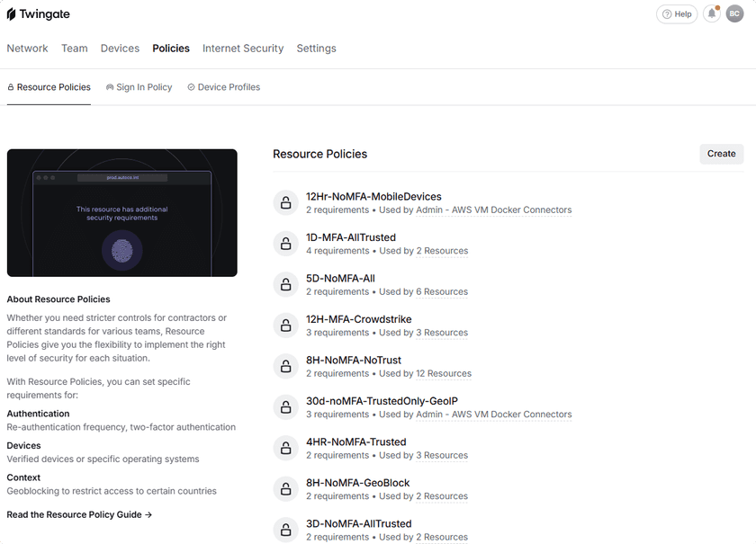Viewport: 756px width, 544px height.
Task: Click lock icon for 4HR-NoMFA-Trusted
Action: click(x=286, y=449)
